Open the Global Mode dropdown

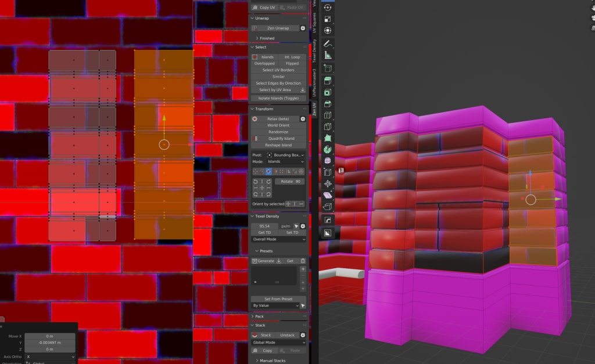tap(278, 343)
